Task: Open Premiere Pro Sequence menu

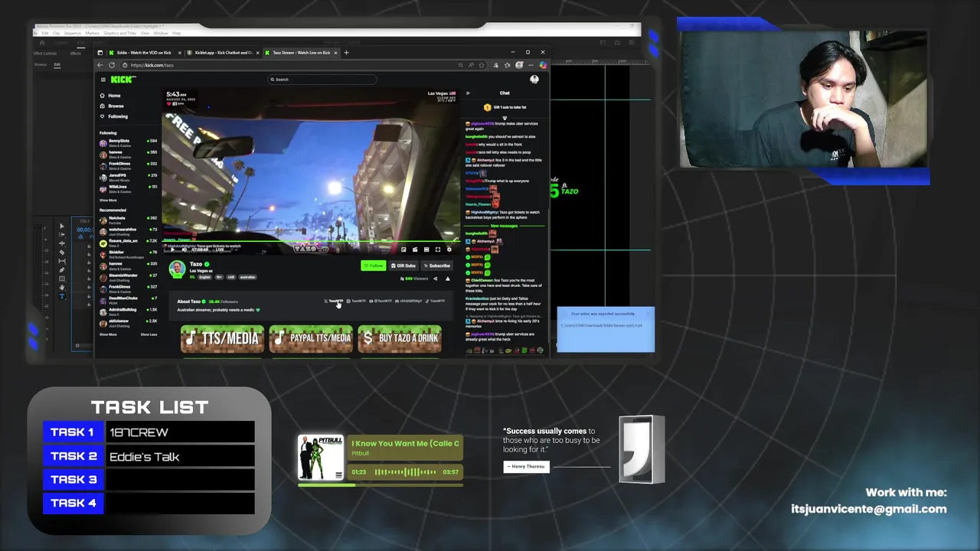Action: [73, 33]
